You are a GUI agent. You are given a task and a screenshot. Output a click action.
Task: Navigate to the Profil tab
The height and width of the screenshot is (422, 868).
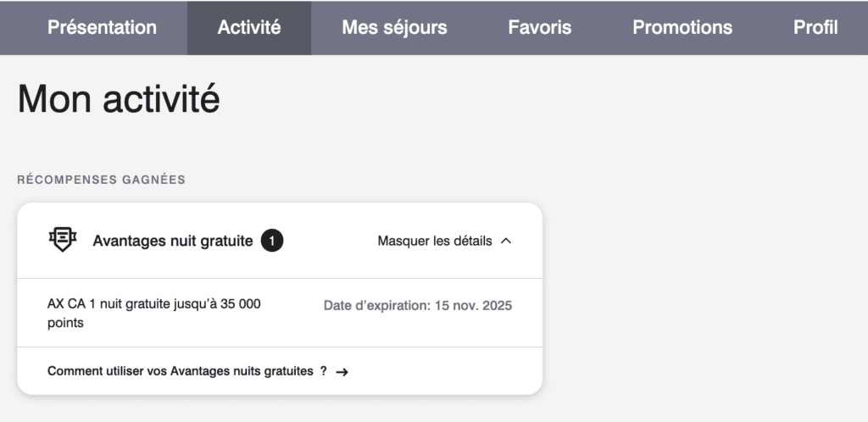click(x=815, y=27)
